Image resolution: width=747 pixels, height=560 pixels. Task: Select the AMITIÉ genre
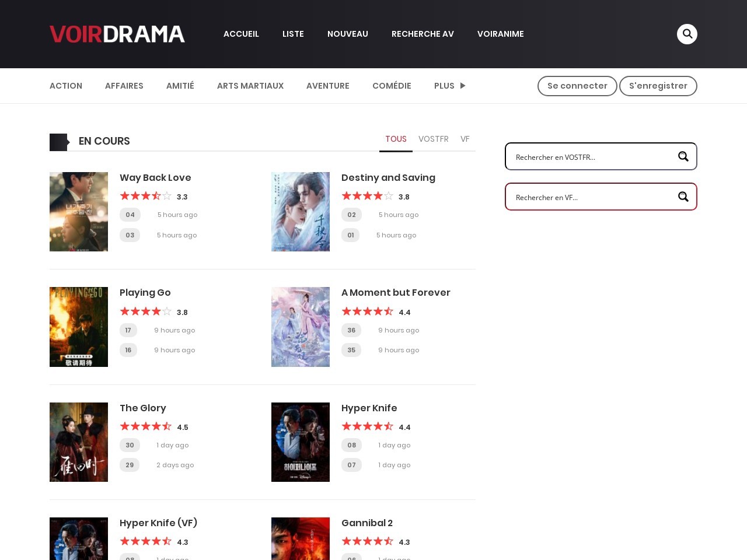tap(180, 86)
